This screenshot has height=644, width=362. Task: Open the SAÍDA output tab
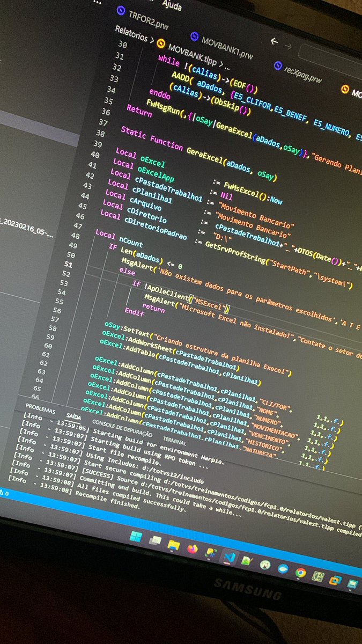point(73,416)
